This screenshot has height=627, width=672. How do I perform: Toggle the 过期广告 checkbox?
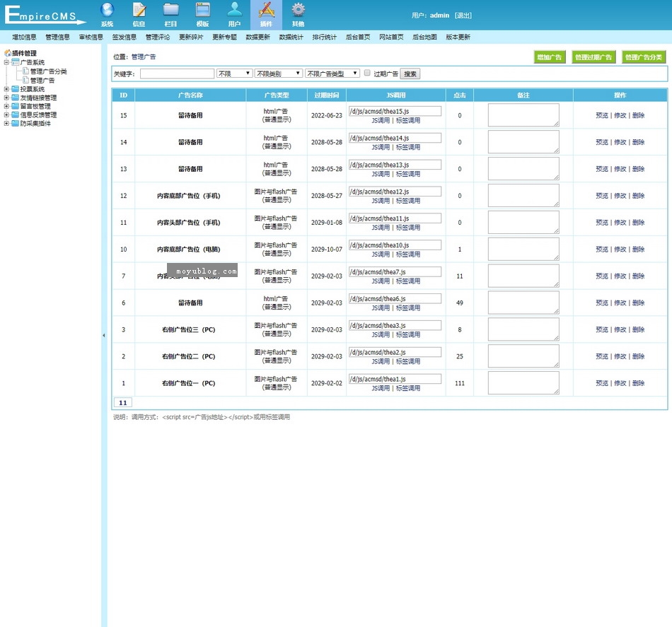(367, 73)
